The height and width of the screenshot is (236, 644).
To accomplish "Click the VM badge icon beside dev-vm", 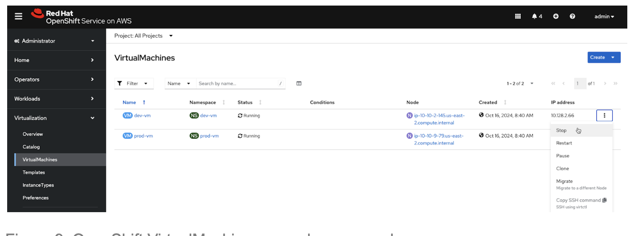I will coord(128,116).
